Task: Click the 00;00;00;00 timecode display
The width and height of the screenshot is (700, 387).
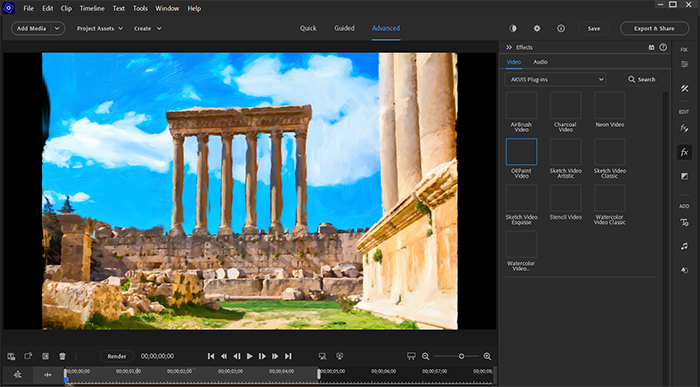Action: [158, 356]
